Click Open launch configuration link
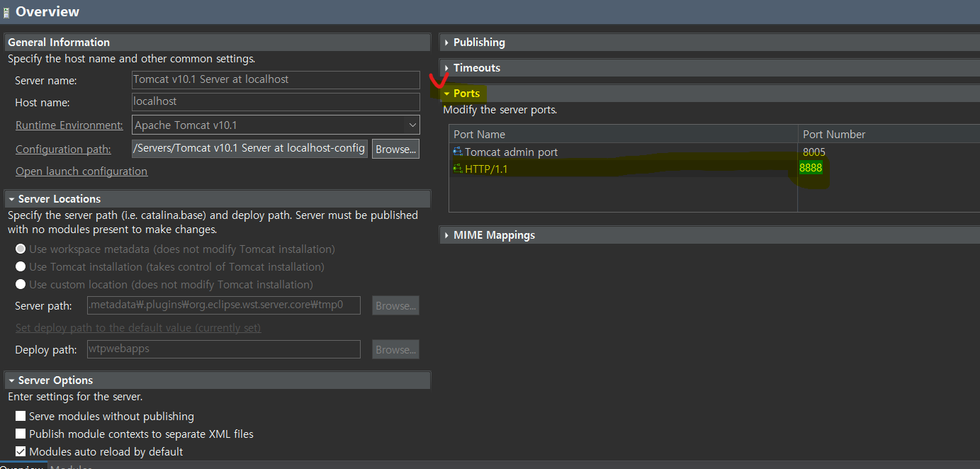Screen dimensions: 980x469 pos(81,171)
